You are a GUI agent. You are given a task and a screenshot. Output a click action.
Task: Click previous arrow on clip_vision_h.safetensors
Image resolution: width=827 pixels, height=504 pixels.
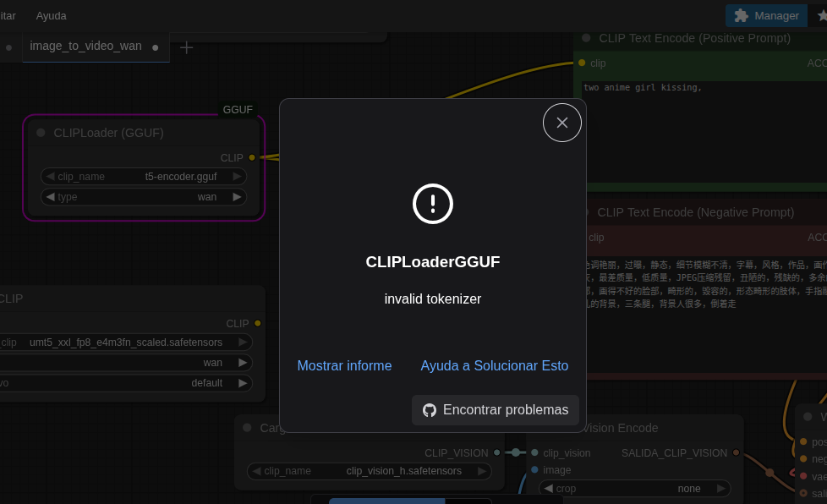[256, 471]
